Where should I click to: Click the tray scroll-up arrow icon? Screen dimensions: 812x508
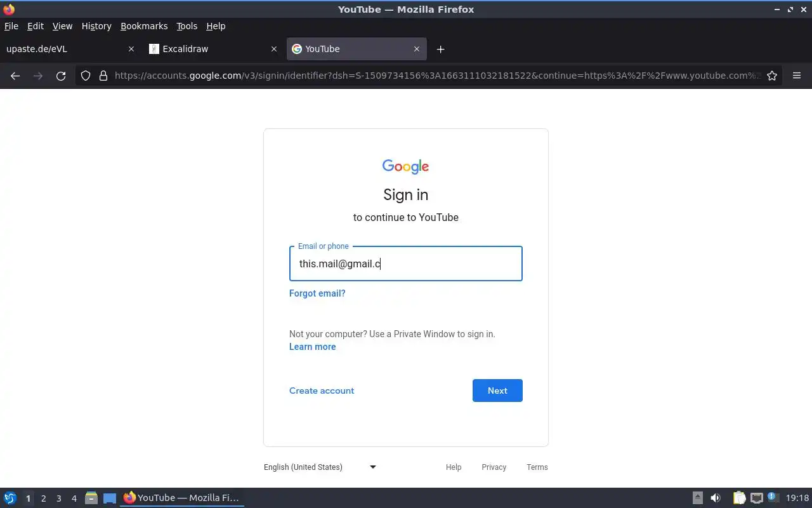click(697, 498)
